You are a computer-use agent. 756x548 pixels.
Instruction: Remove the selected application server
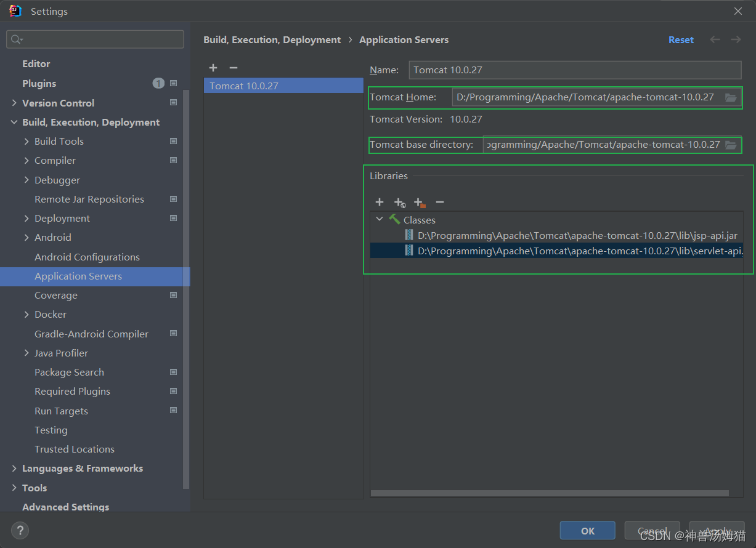click(233, 68)
